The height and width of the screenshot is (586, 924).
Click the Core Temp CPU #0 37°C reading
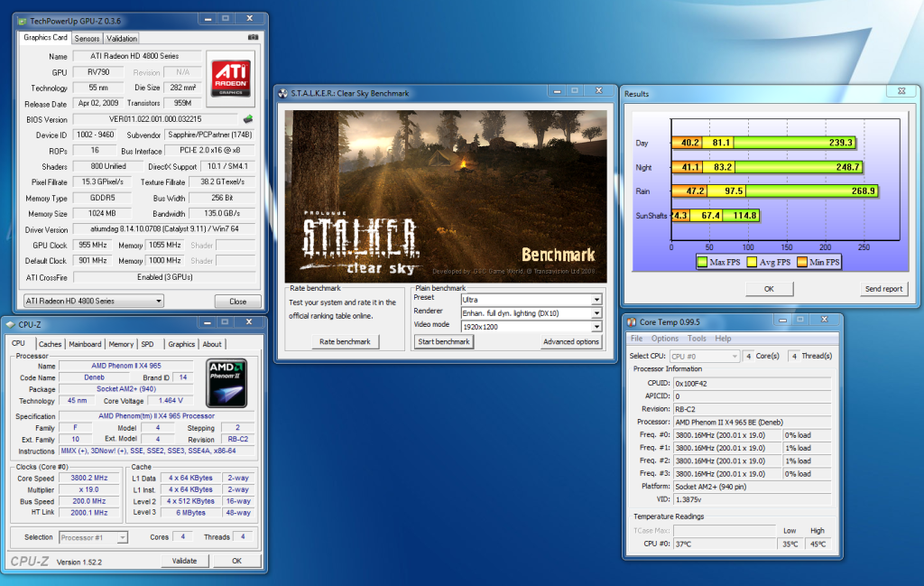[725, 544]
